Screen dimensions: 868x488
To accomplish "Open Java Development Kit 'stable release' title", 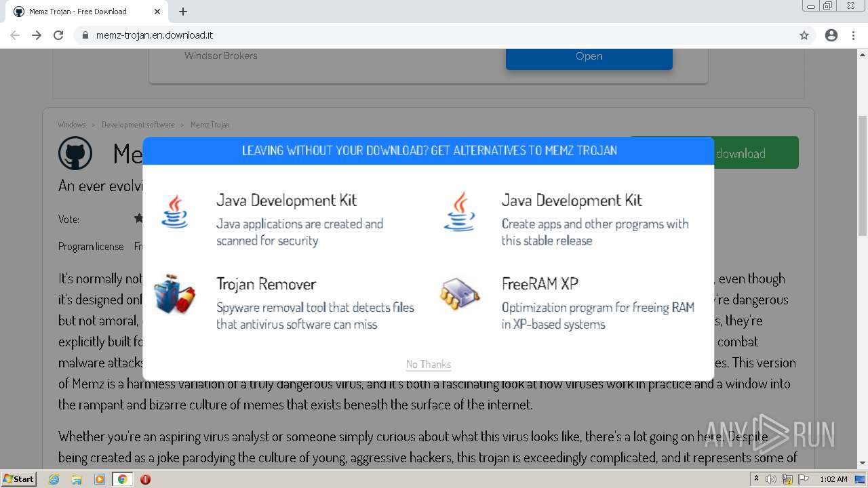I will 572,200.
